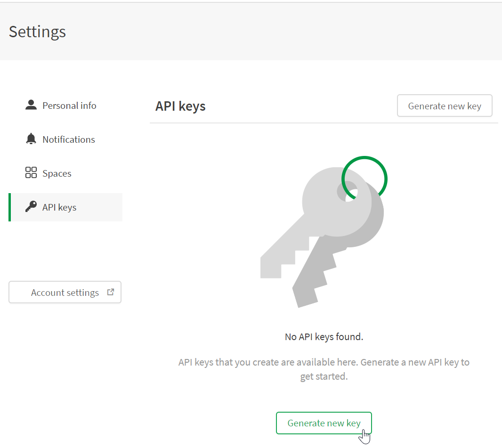Click the Spaces grid icon
The height and width of the screenshot is (448, 502).
coord(31,172)
